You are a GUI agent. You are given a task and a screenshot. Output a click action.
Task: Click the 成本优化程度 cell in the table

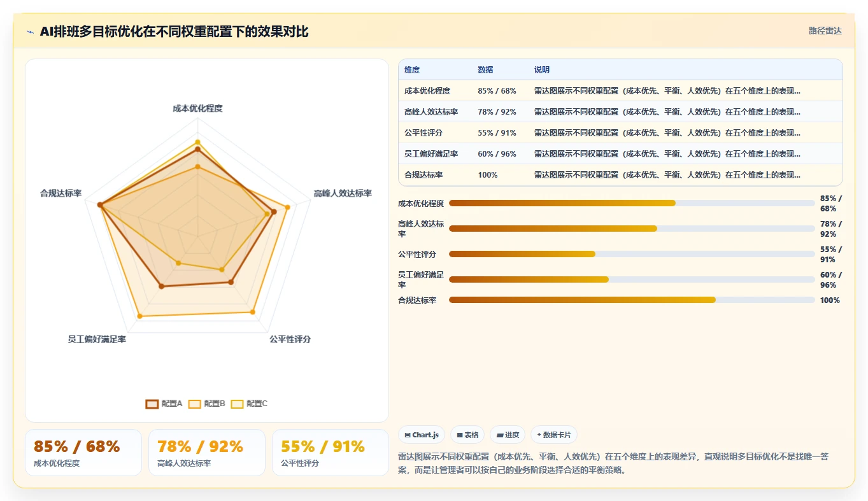click(x=427, y=91)
